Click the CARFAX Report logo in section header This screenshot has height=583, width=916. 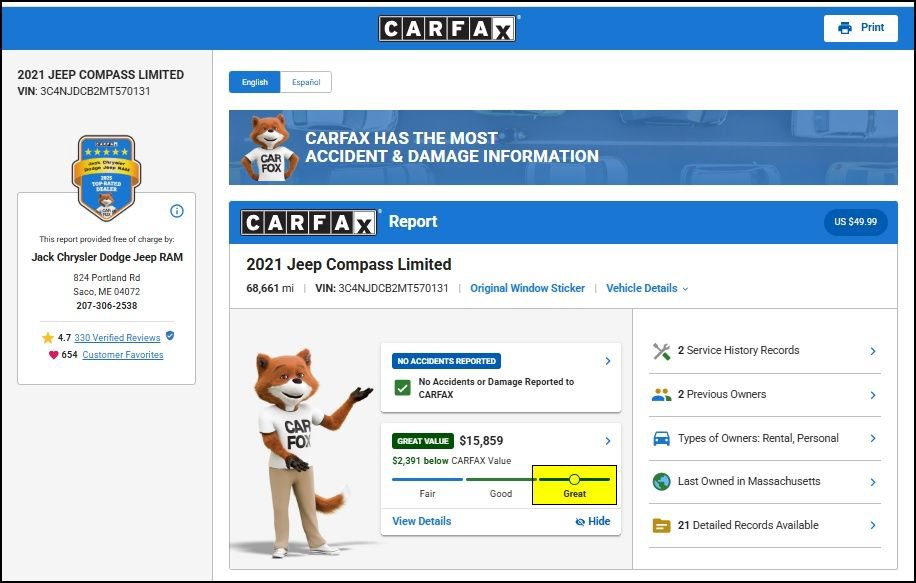pyautogui.click(x=308, y=222)
